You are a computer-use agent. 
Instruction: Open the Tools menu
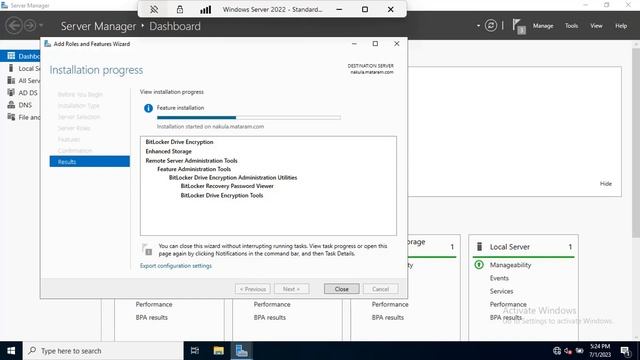[571, 26]
